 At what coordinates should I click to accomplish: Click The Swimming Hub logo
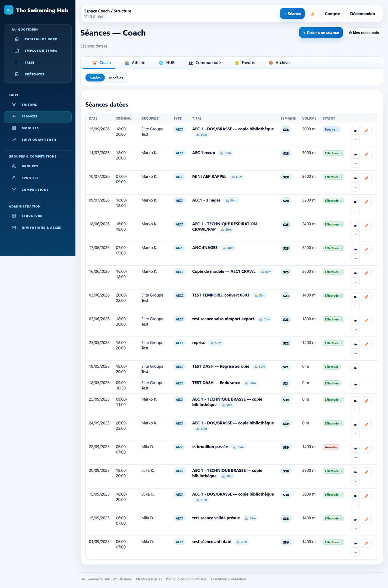pos(36,10)
